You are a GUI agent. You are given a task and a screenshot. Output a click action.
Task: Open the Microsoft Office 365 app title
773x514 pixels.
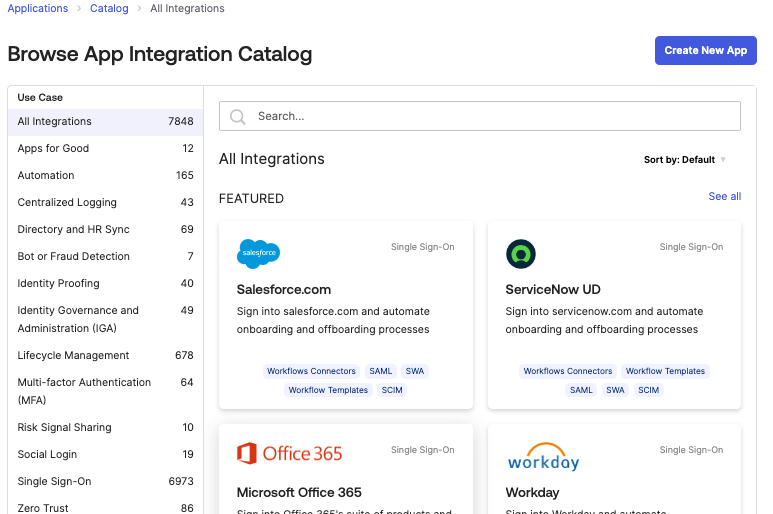[299, 493]
